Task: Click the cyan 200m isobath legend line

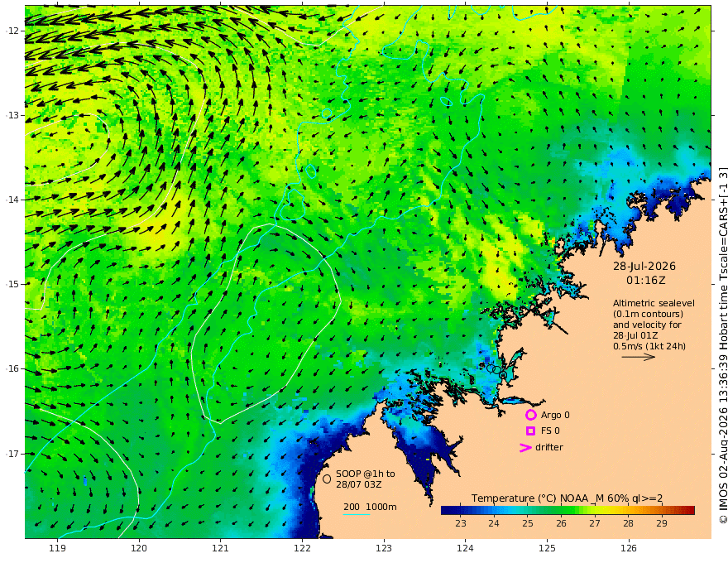Action: (x=357, y=514)
